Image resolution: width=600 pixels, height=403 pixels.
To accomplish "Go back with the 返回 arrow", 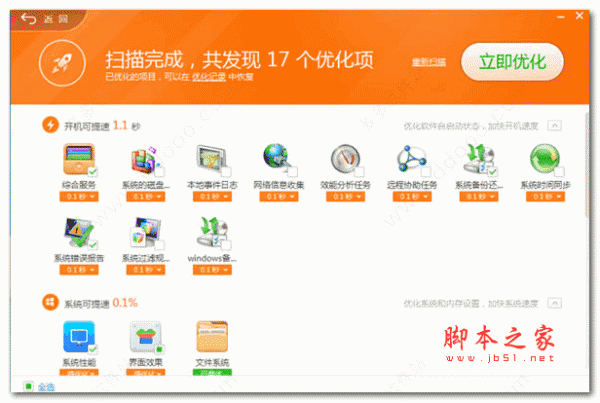I will tap(28, 18).
